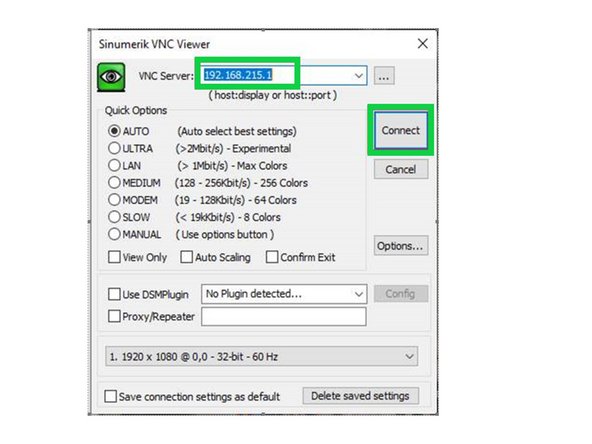Click the Config button
592x444 pixels.
click(x=401, y=294)
